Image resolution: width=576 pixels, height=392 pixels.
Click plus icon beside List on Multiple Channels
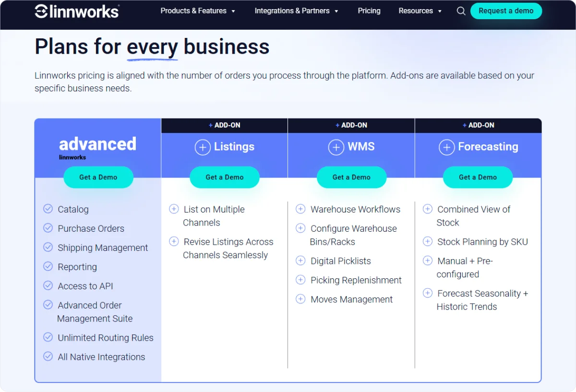174,209
